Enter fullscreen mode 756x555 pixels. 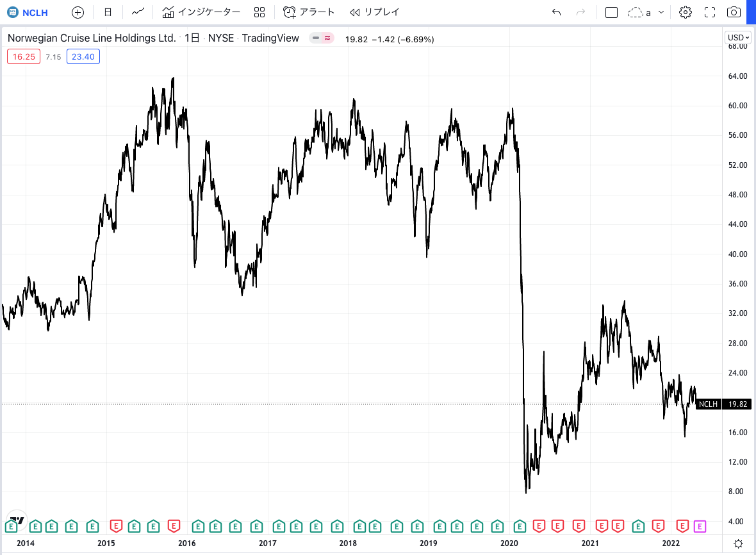click(x=710, y=12)
